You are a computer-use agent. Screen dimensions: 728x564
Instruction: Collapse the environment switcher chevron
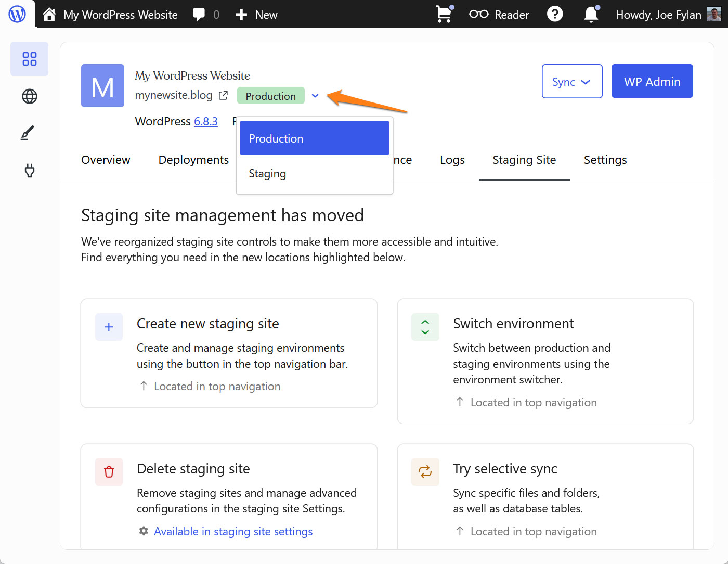(315, 96)
